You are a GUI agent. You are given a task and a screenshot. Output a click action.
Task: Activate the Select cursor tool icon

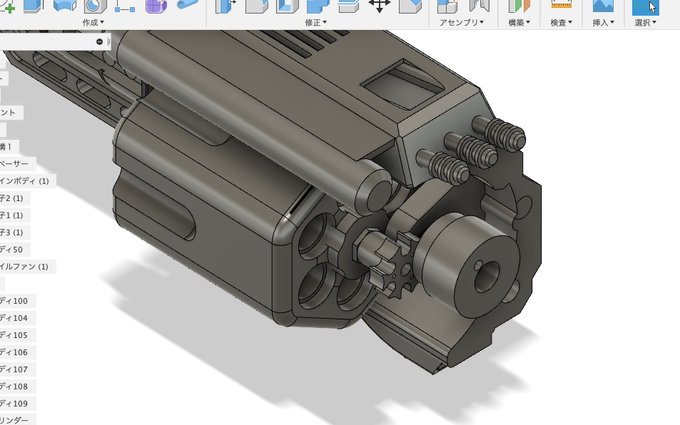645,7
